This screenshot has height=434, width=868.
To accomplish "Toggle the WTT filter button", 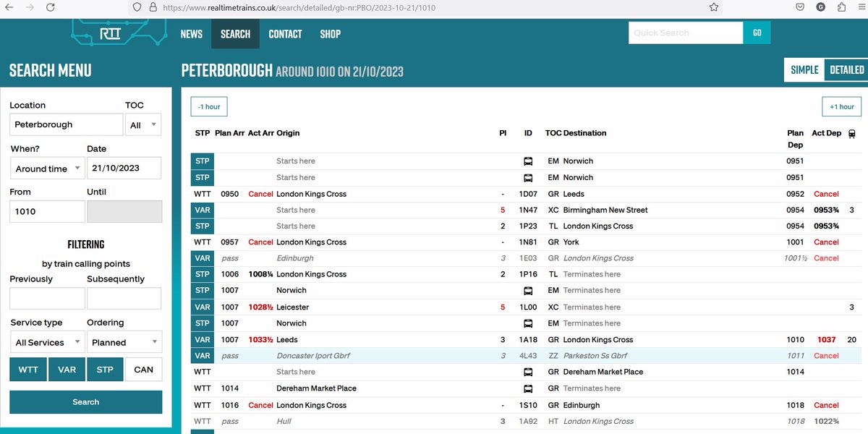I will [28, 370].
